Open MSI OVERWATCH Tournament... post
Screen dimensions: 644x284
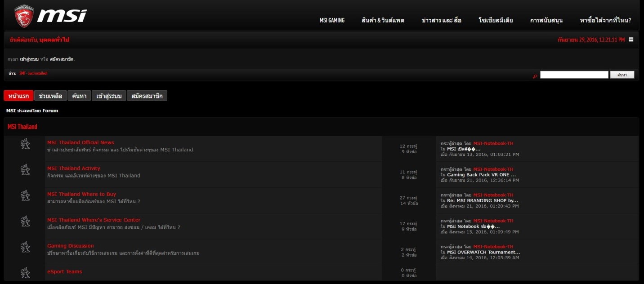[x=483, y=252]
